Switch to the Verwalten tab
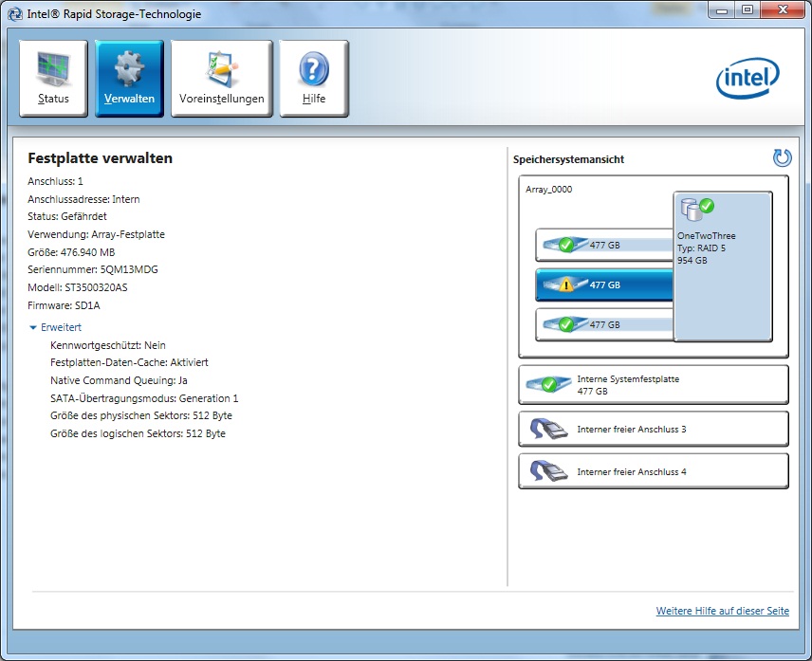Image resolution: width=812 pixels, height=661 pixels. (x=129, y=78)
